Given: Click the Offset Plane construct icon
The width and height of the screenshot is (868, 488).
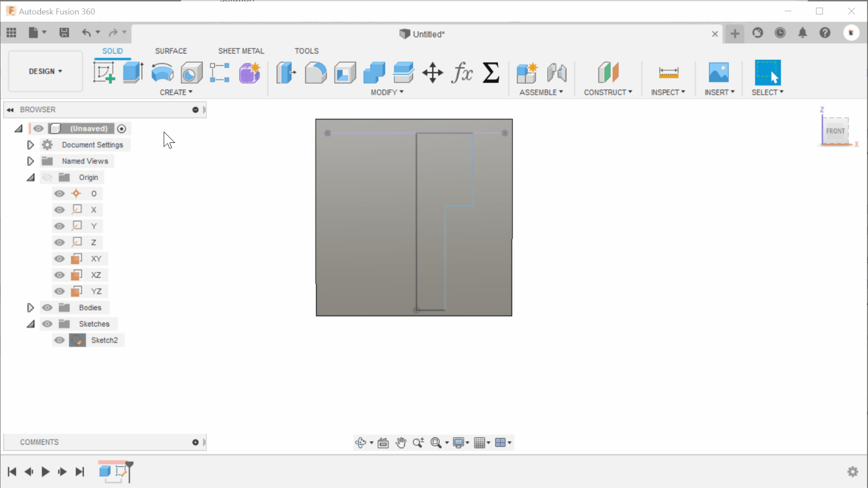Looking at the screenshot, I should click(608, 73).
